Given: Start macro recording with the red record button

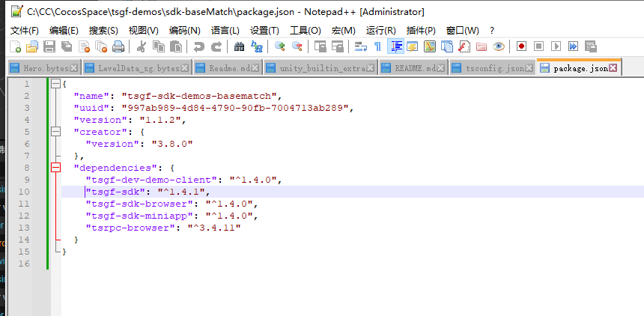Looking at the screenshot, I should point(522,46).
